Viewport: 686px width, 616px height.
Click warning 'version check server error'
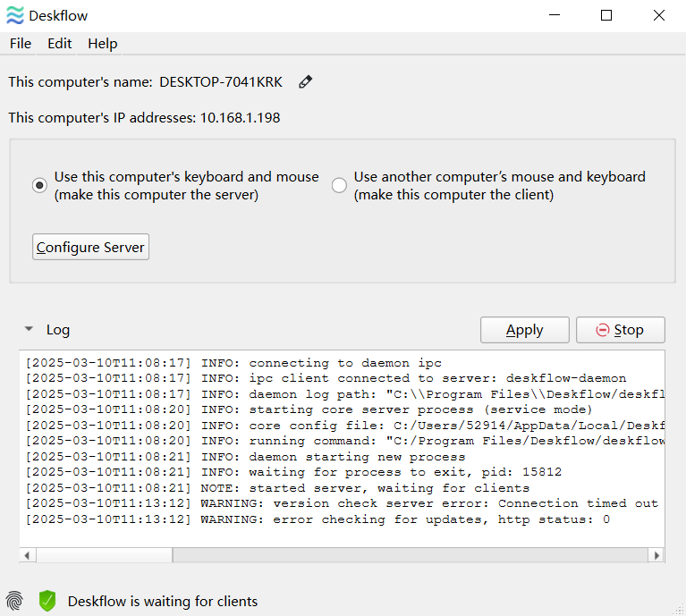tap(342, 503)
